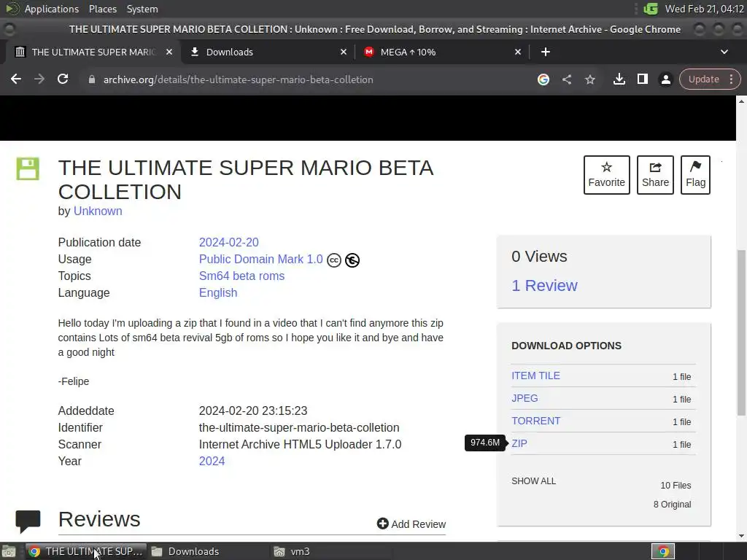Go back to the previous page
Screen dimensions: 747x560
pyautogui.click(x=16, y=79)
